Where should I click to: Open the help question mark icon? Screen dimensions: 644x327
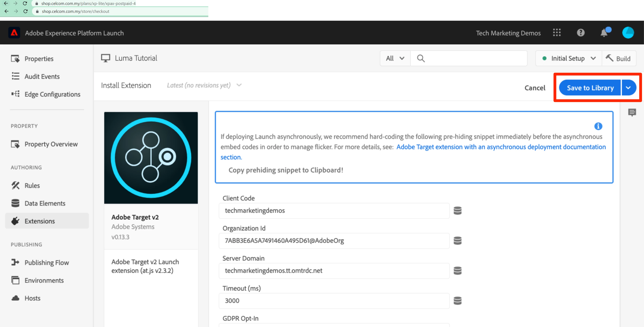click(x=580, y=33)
